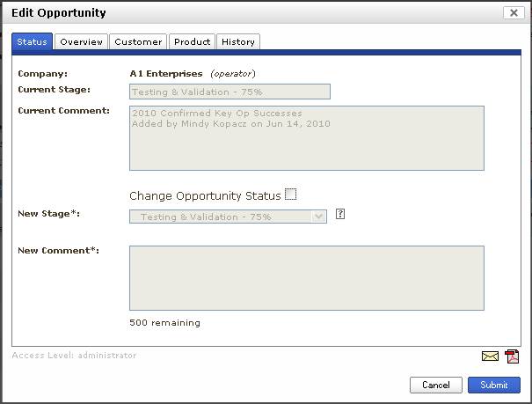Close the Edit Opportunity dialog
532x404 pixels.
pos(514,13)
